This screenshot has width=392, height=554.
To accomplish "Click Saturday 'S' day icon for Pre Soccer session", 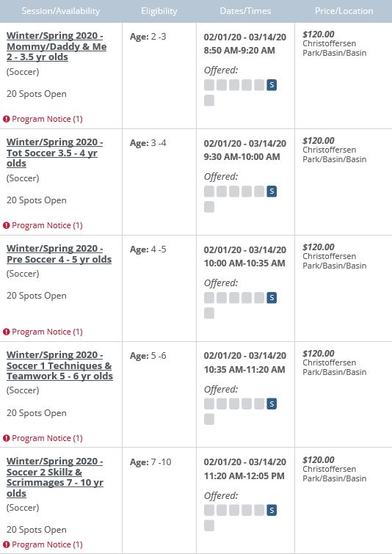I will pyautogui.click(x=272, y=297).
